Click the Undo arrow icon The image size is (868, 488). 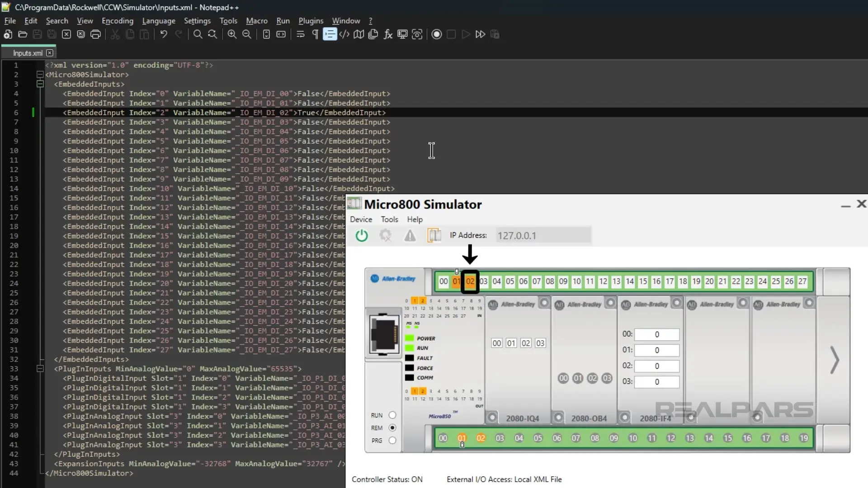pyautogui.click(x=164, y=34)
